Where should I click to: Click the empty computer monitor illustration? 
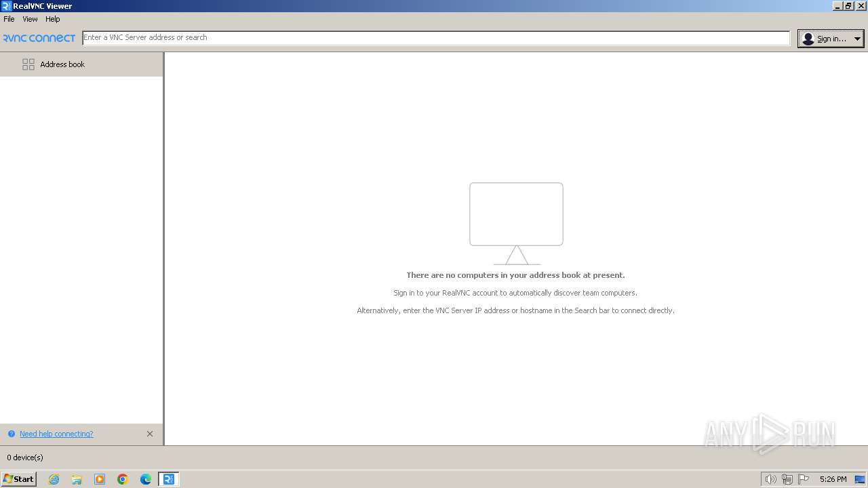[516, 224]
